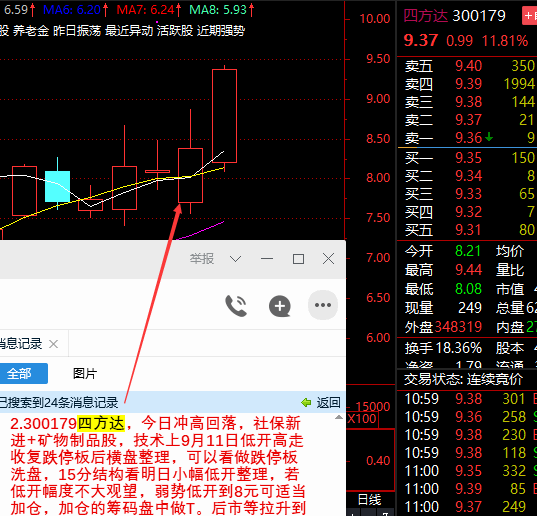Click the cyan bearish candlestick on chart
Image resolution: width=537 pixels, height=516 pixels.
pyautogui.click(x=58, y=186)
